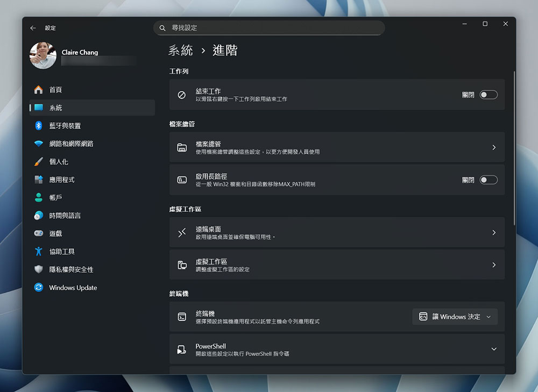Click the 結束工作 setting title
This screenshot has width=538, height=392.
coord(208,91)
